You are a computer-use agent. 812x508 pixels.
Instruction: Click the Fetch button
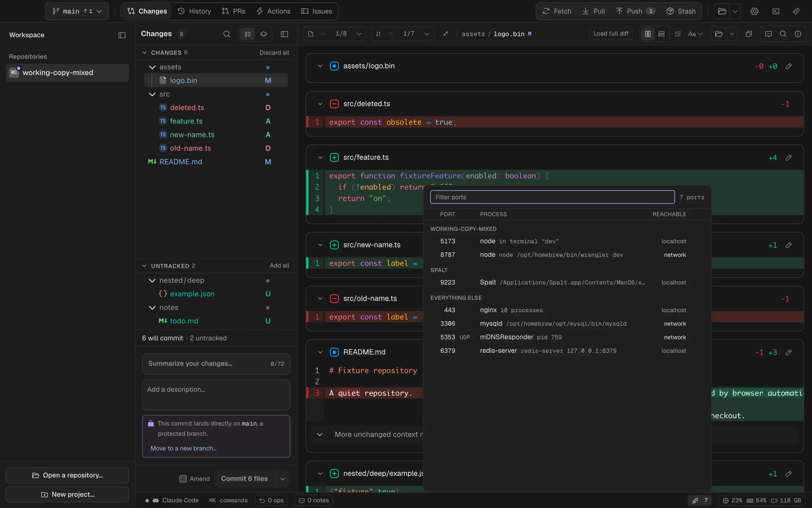coord(557,11)
